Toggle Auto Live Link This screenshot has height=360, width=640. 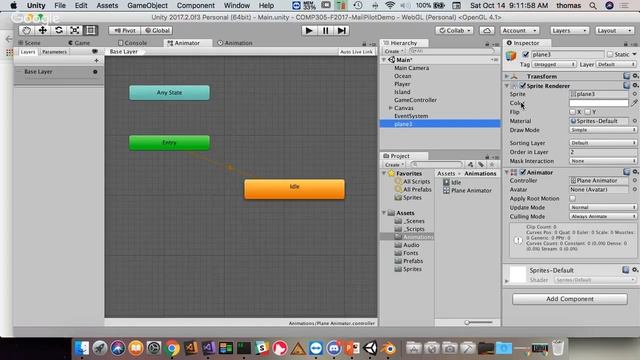356,52
